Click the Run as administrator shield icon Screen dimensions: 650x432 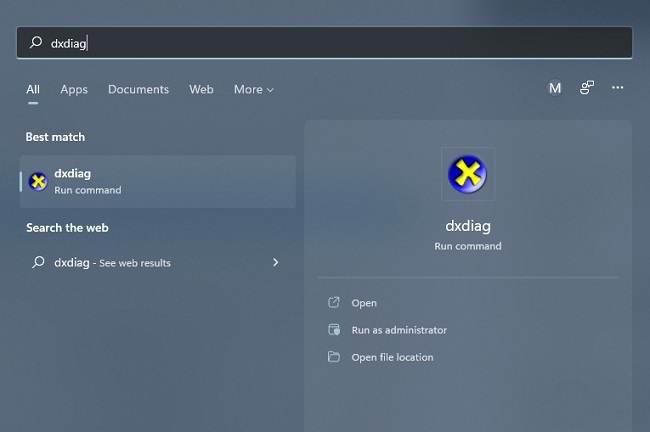[x=334, y=330]
